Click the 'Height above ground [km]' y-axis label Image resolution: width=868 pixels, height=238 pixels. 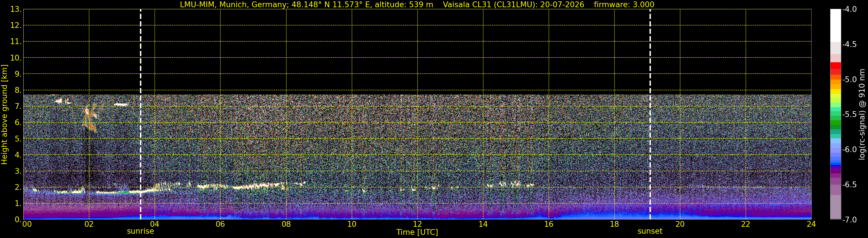[x=4, y=115]
